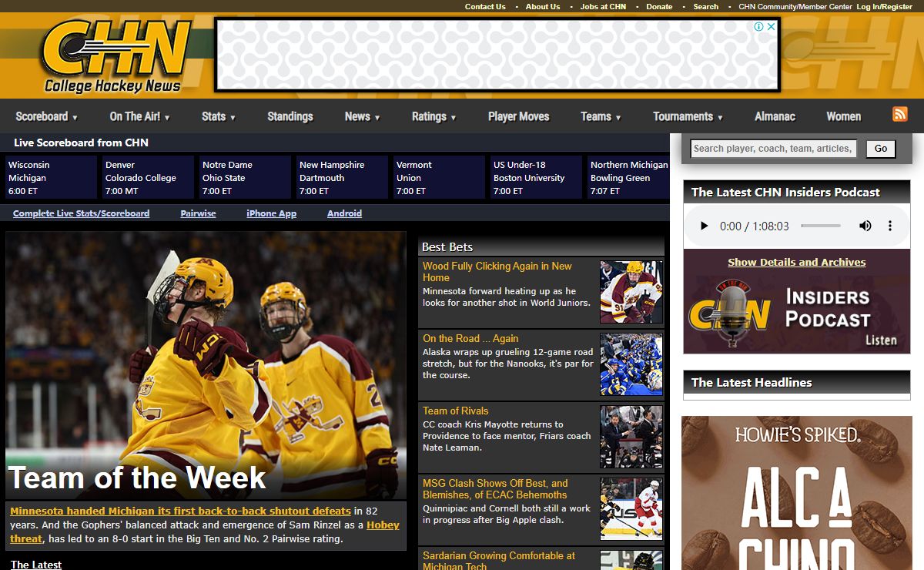Open Vermont vs Union game
Viewport: 924px width, 570px height.
point(440,177)
